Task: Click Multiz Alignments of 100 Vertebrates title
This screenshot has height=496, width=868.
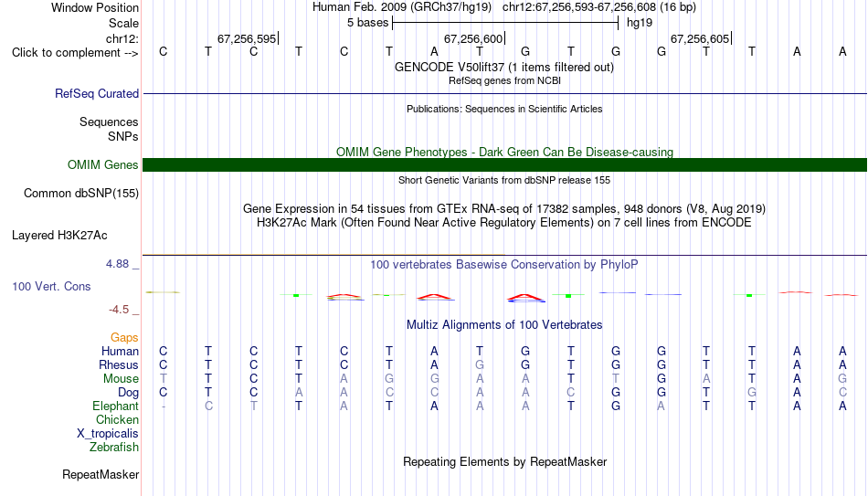Action: coord(504,325)
